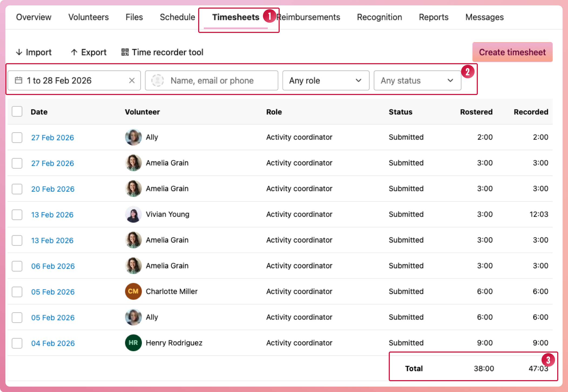Screen dimensions: 568x392
Task: Expand the Any role dropdown
Action: (x=326, y=80)
